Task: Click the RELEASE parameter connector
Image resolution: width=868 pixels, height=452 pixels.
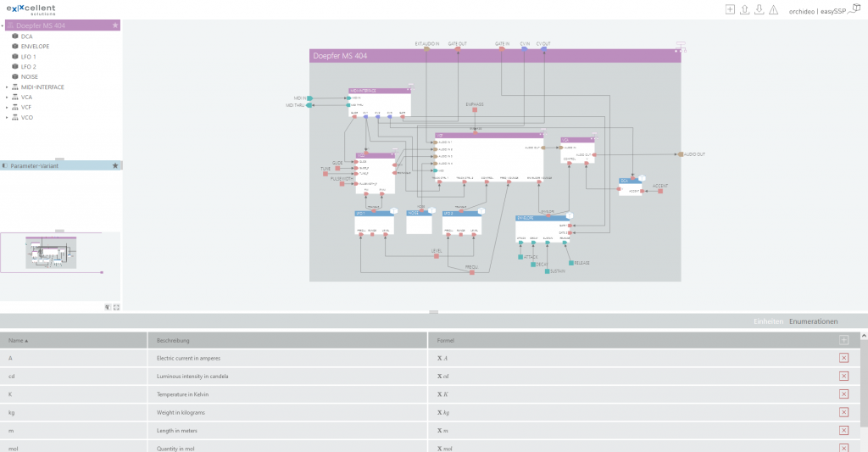Action: (x=571, y=263)
